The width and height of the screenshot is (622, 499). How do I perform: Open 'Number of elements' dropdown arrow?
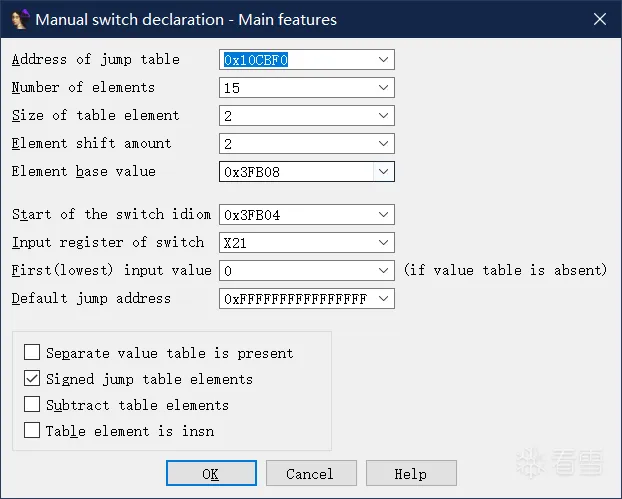pyautogui.click(x=383, y=88)
